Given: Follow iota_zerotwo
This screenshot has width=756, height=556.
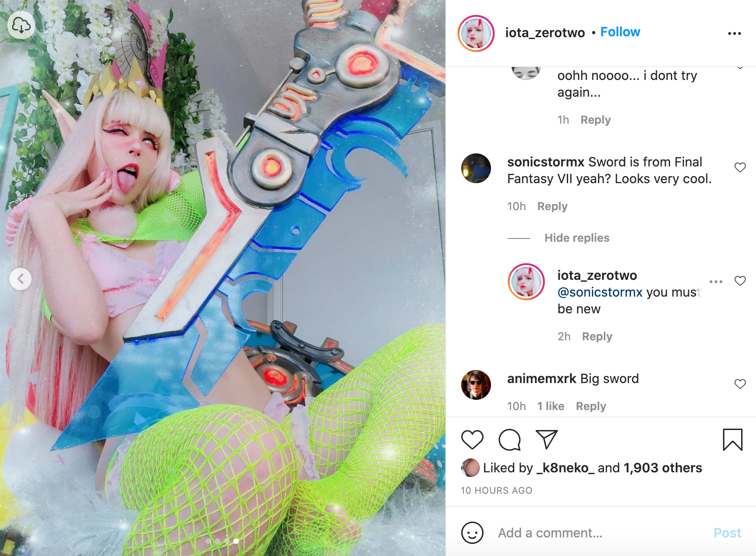Looking at the screenshot, I should click(620, 32).
